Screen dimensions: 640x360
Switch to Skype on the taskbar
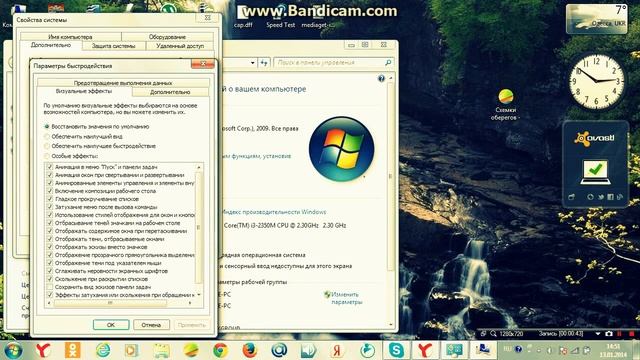[396, 350]
